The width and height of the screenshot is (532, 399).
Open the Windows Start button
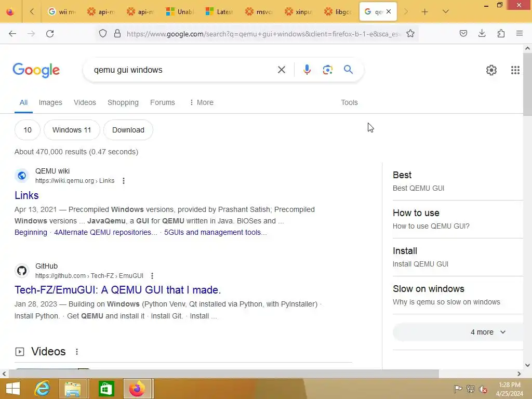13,389
